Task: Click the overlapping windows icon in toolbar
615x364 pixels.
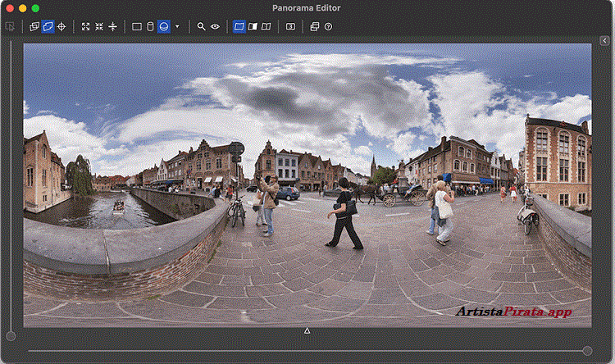Action: coord(314,26)
